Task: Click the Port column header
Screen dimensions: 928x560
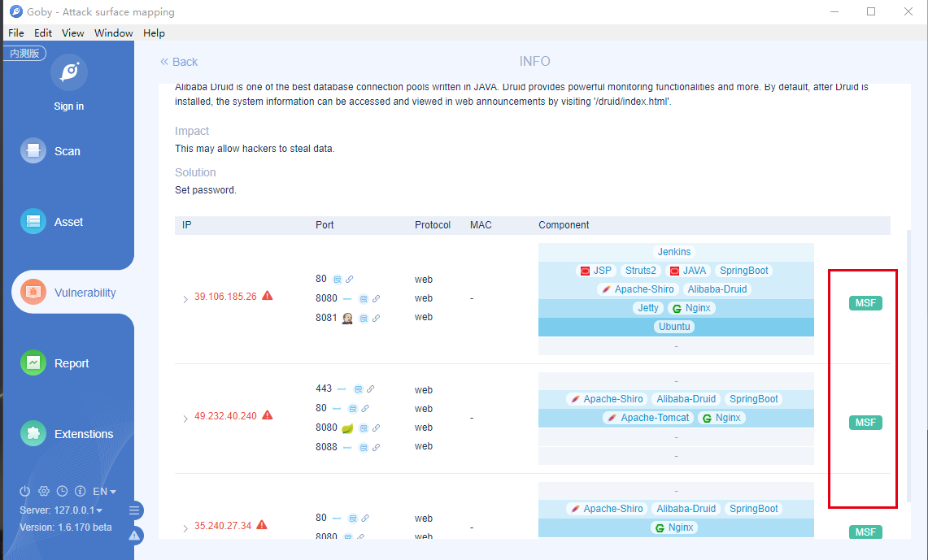Action: (325, 225)
